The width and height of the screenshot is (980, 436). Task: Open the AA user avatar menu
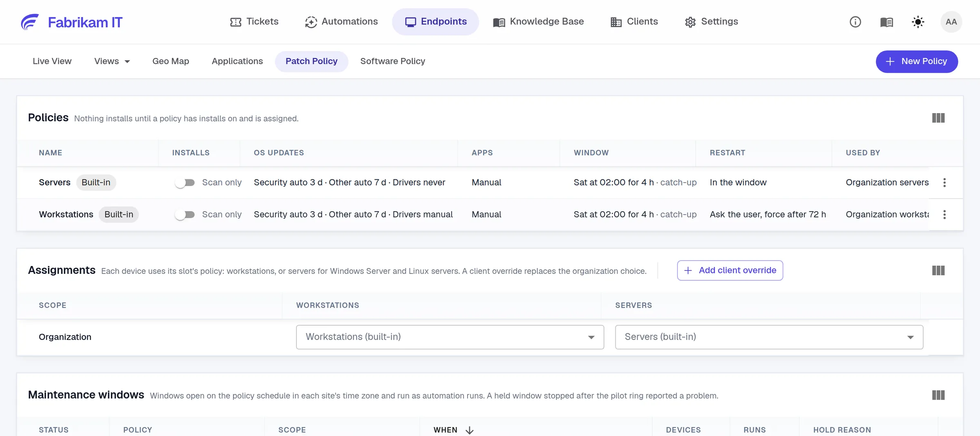coord(951,22)
